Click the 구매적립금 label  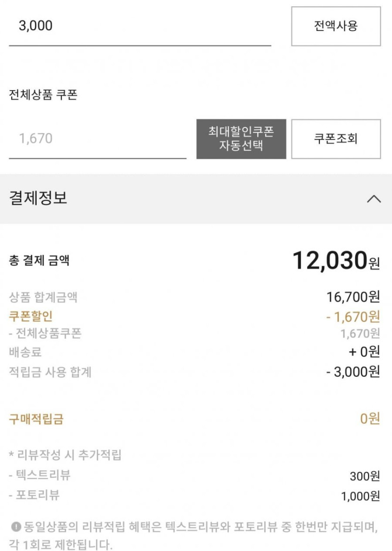pyautogui.click(x=36, y=419)
